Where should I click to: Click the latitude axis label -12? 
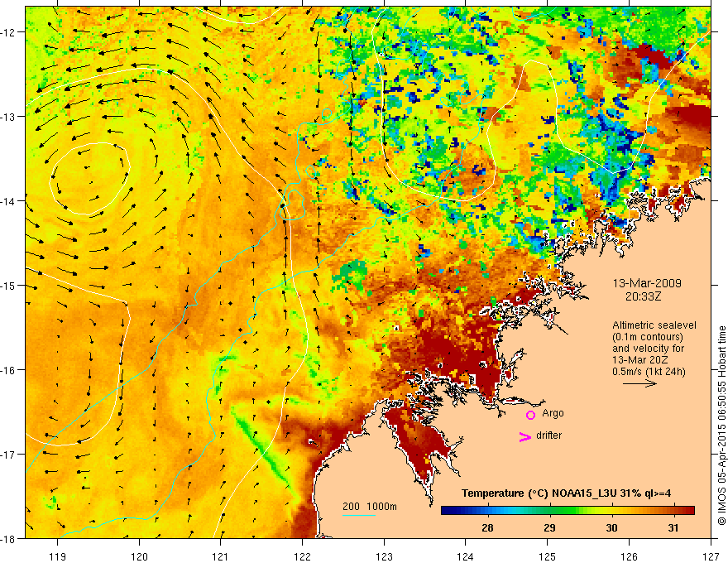coord(8,32)
